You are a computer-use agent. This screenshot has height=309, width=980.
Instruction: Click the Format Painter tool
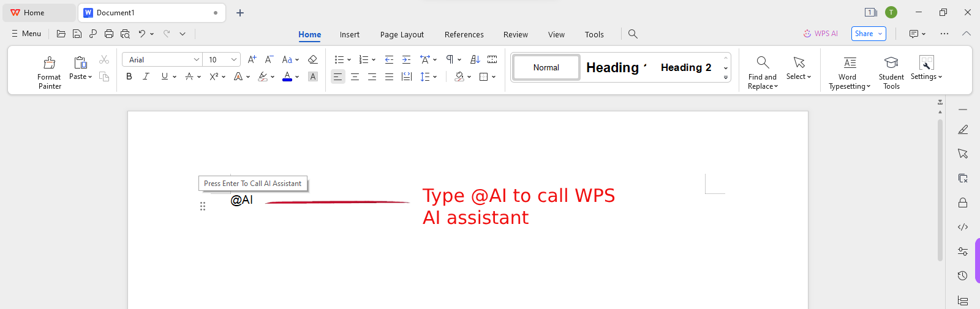coord(49,72)
